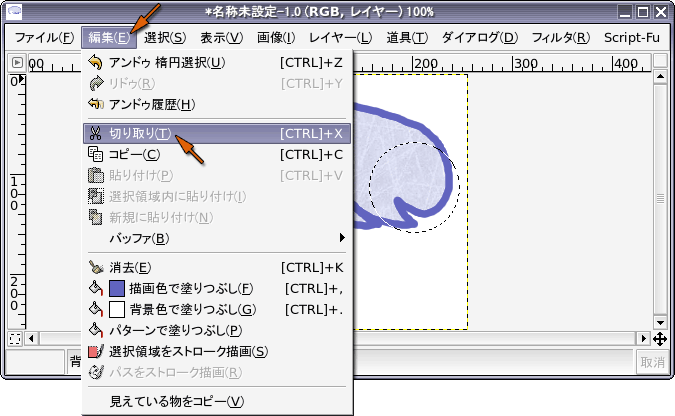Image resolution: width=675 pixels, height=416 pixels.
Task: Click the [CTRL]+X shortcut text
Action: [311, 133]
